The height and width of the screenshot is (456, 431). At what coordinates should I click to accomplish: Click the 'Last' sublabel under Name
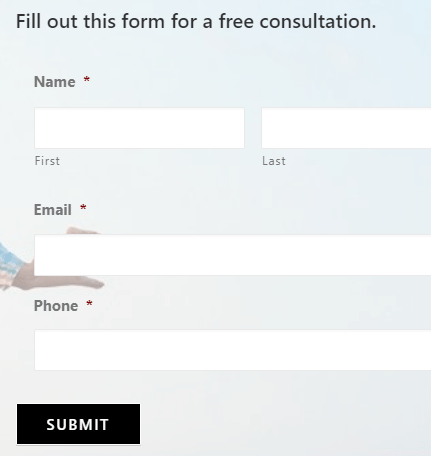coord(274,161)
